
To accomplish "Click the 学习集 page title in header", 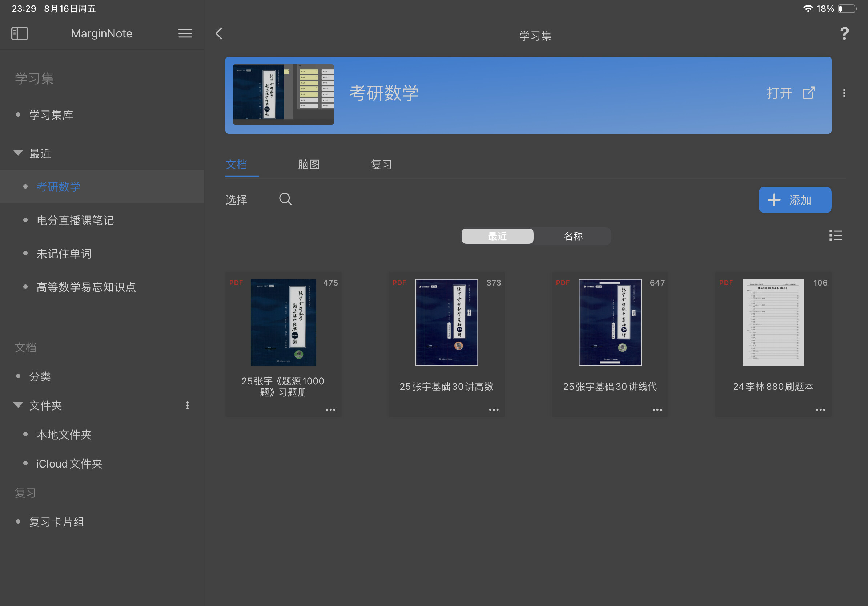I will click(x=535, y=36).
